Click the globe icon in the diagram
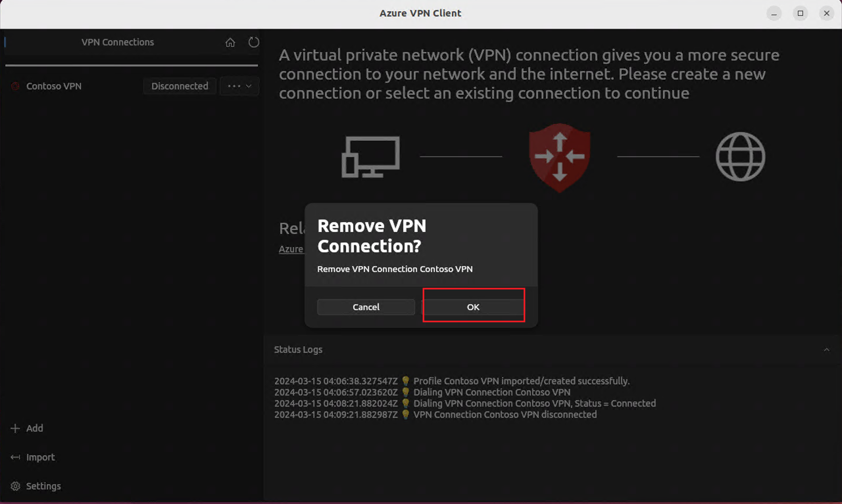 pyautogui.click(x=741, y=157)
